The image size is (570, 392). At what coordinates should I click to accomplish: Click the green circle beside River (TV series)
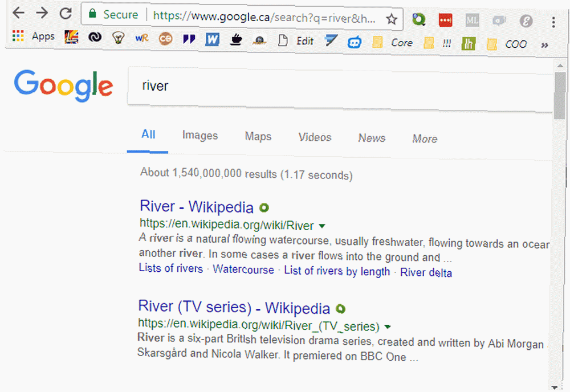pos(341,309)
